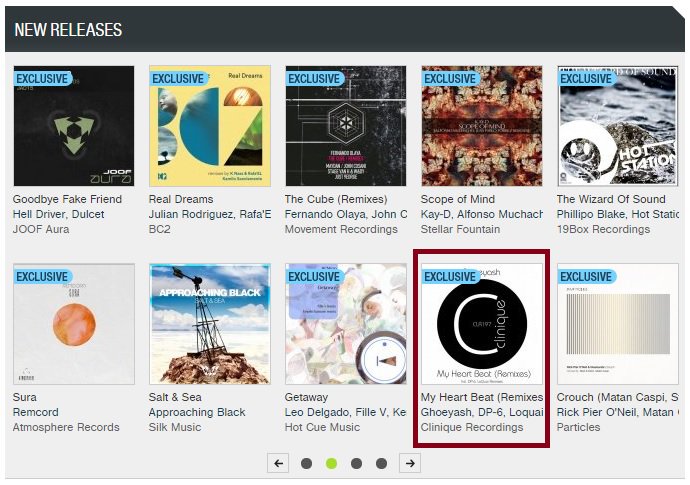The height and width of the screenshot is (485, 690).
Task: Open the Remcord artist link
Action: (36, 412)
